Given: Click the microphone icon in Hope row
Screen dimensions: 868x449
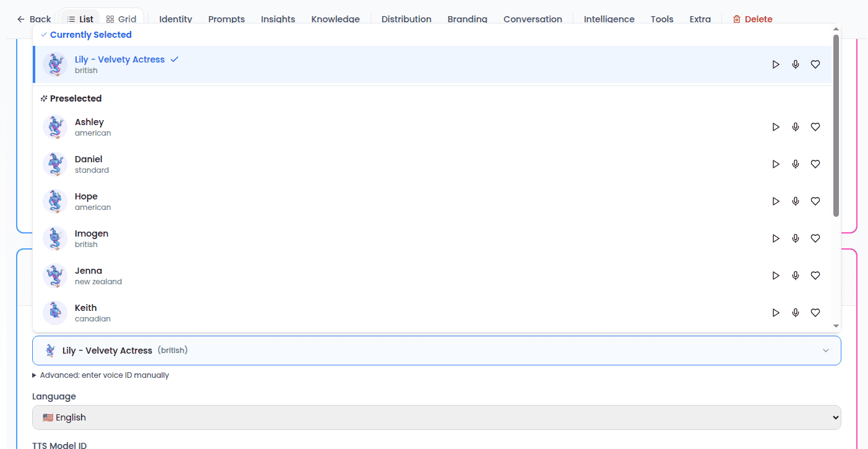Looking at the screenshot, I should point(796,201).
